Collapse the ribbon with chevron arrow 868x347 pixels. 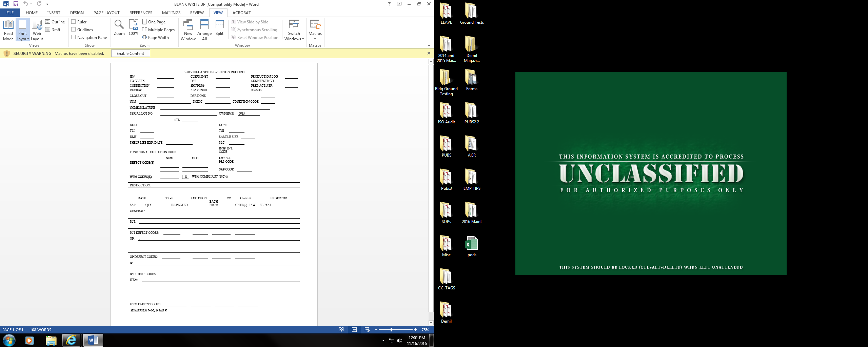[429, 45]
